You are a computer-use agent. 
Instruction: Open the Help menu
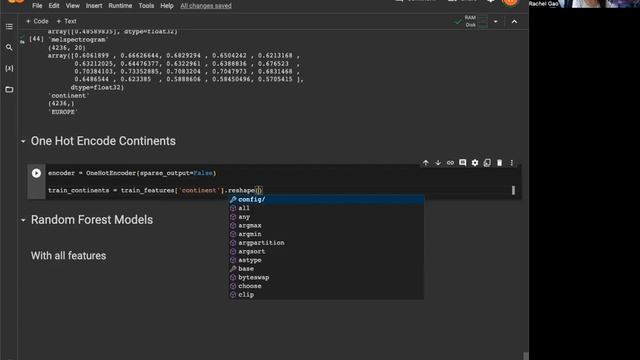(167, 6)
